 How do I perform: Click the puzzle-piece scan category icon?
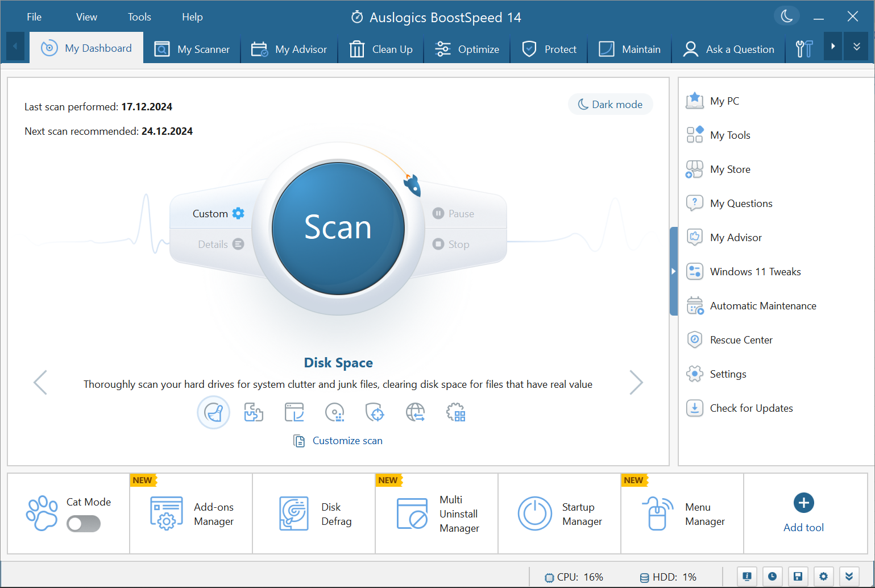254,412
